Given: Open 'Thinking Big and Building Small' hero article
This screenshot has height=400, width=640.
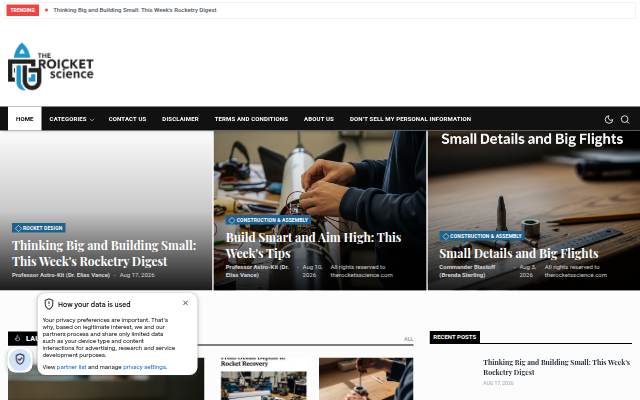Looking at the screenshot, I should [x=104, y=253].
